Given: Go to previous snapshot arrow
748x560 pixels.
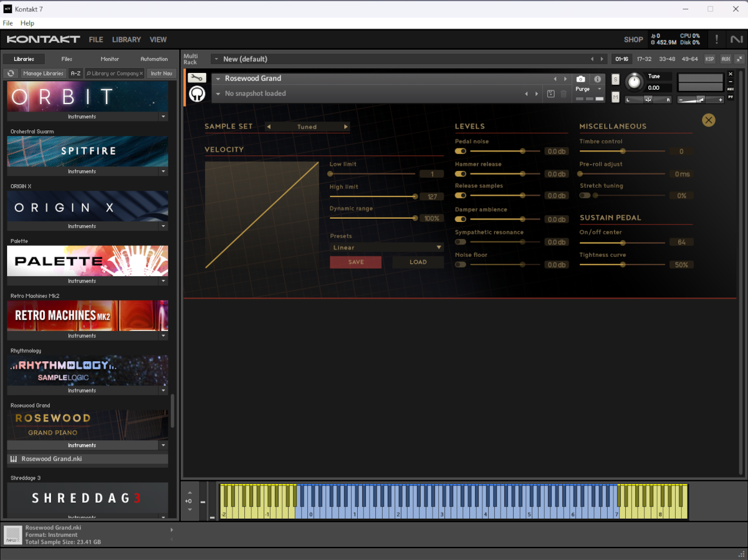Looking at the screenshot, I should [x=526, y=94].
